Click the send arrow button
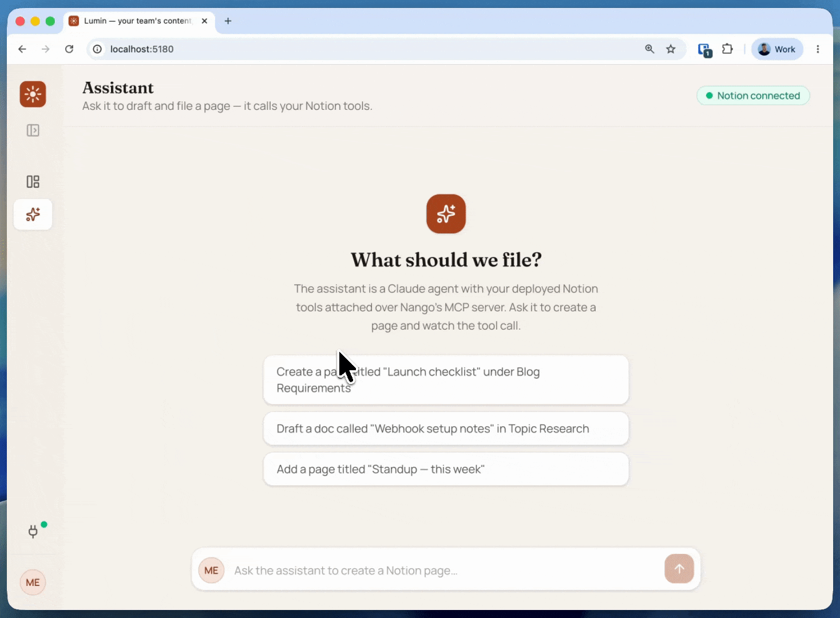This screenshot has width=840, height=618. (x=679, y=569)
